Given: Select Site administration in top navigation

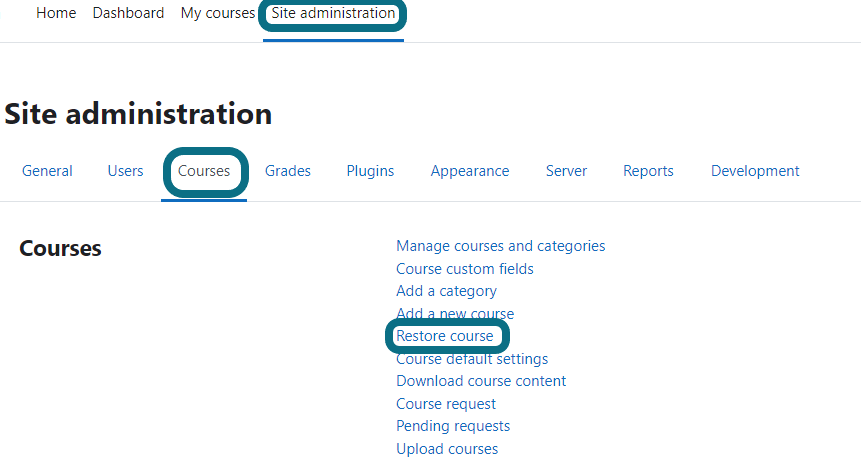Looking at the screenshot, I should click(333, 13).
